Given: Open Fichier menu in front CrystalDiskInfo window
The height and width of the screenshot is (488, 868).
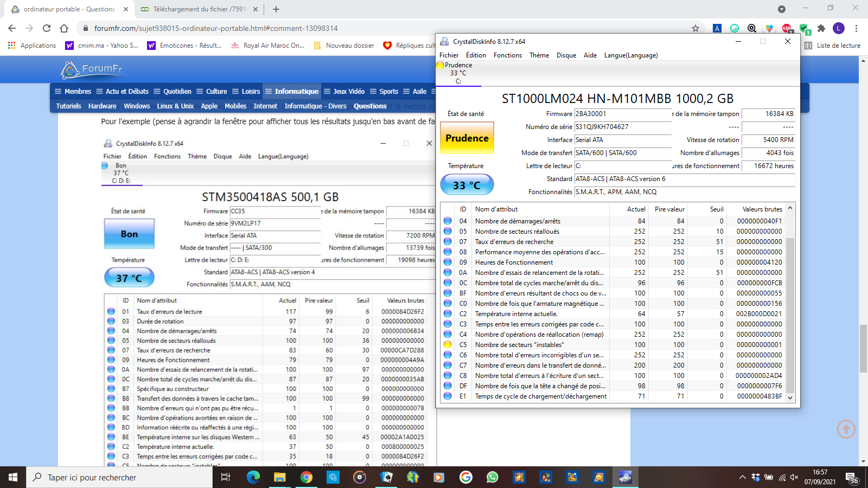Looking at the screenshot, I should point(449,55).
